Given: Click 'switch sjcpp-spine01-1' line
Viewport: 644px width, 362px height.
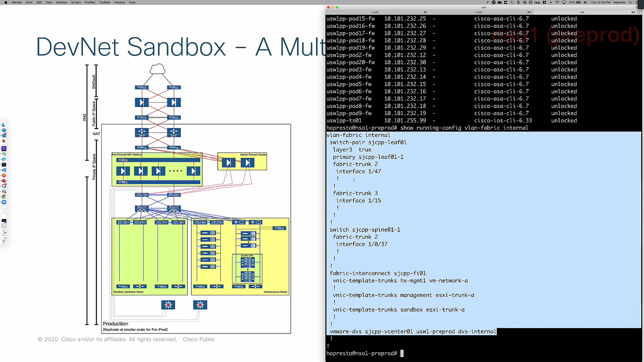Looking at the screenshot, I should pyautogui.click(x=365, y=230).
